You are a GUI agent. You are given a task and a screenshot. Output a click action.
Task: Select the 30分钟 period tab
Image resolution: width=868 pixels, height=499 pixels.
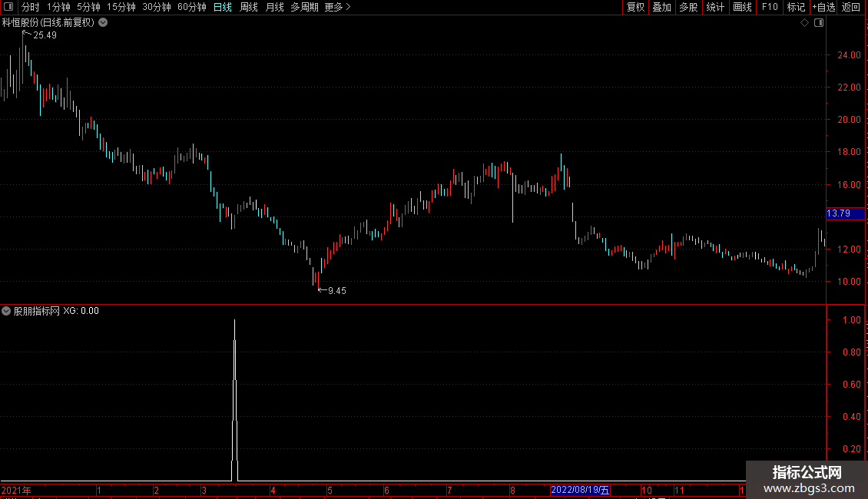[156, 7]
